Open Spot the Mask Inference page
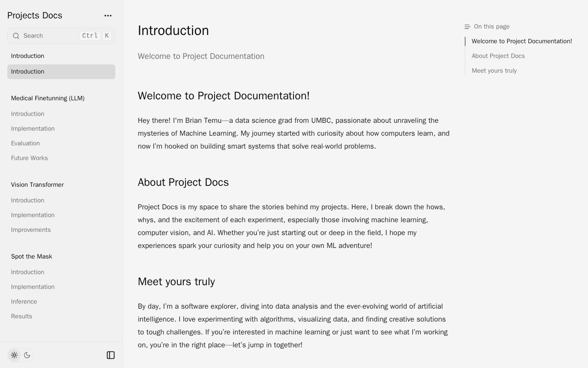 pyautogui.click(x=24, y=302)
